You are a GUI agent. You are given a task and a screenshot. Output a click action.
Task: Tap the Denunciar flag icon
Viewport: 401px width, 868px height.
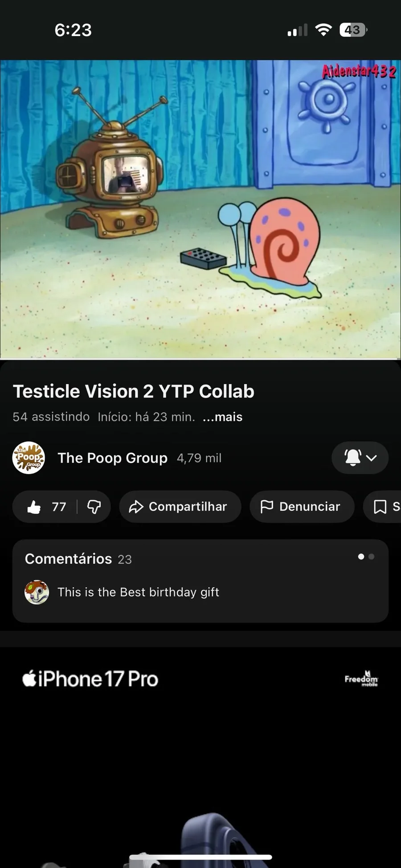pyautogui.click(x=266, y=507)
